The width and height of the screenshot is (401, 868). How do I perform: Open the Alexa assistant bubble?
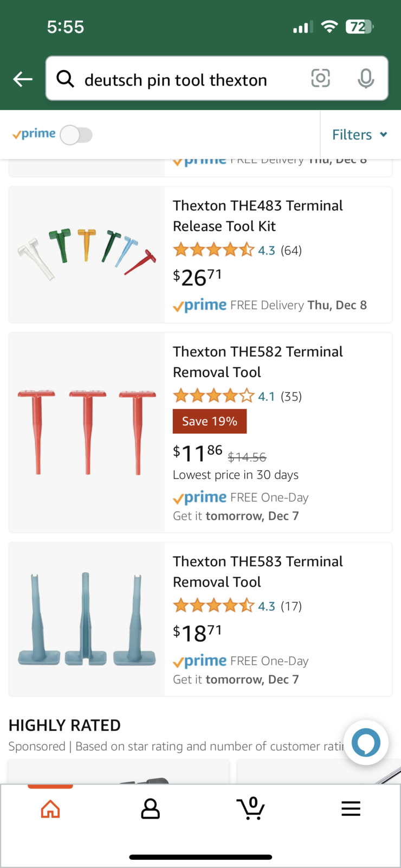click(366, 742)
